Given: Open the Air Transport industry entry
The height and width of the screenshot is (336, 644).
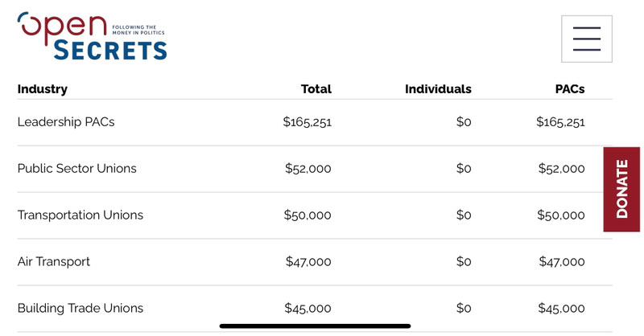Looking at the screenshot, I should point(53,262).
